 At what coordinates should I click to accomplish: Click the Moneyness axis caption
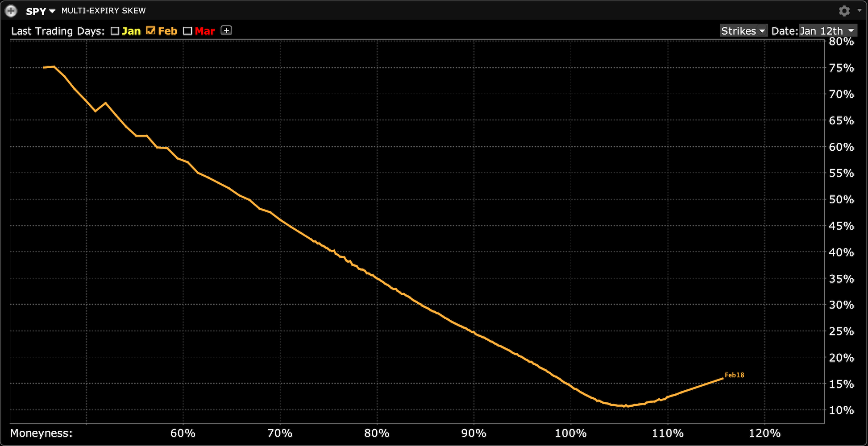point(41,433)
